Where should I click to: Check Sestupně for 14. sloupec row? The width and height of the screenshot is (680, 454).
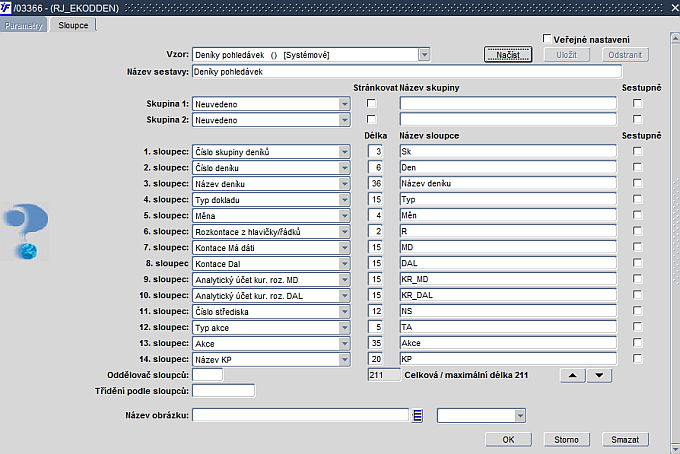pyautogui.click(x=637, y=359)
